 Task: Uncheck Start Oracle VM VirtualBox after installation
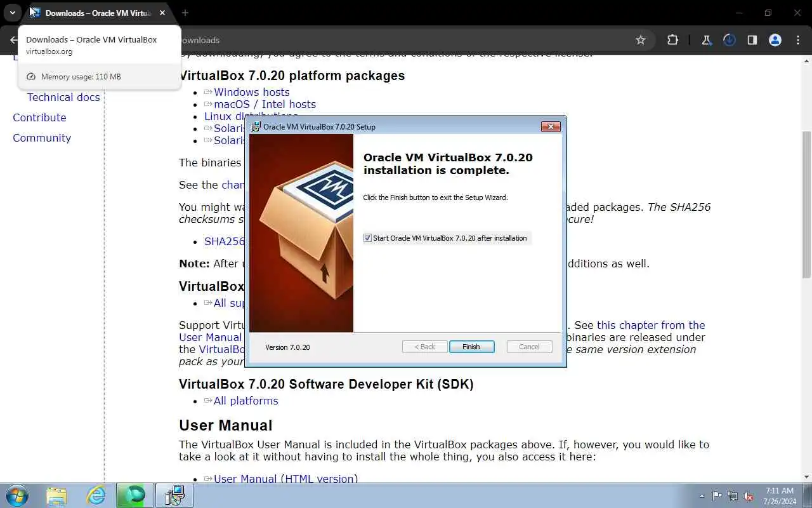[367, 238]
